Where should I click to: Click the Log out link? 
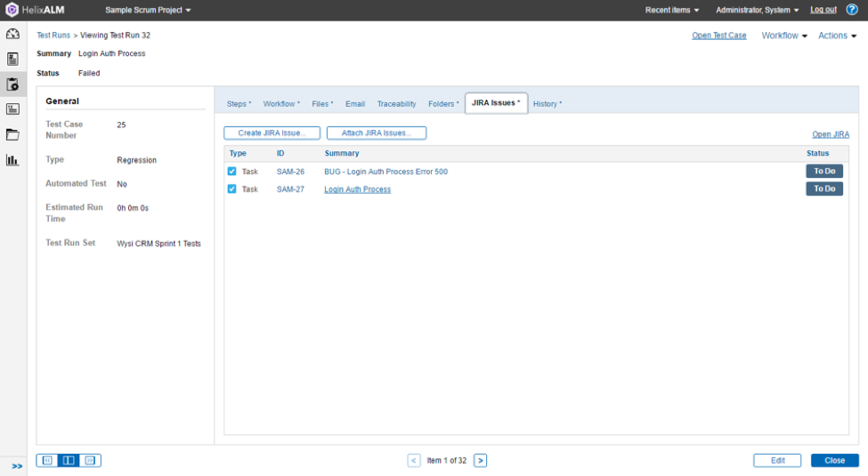[823, 10]
